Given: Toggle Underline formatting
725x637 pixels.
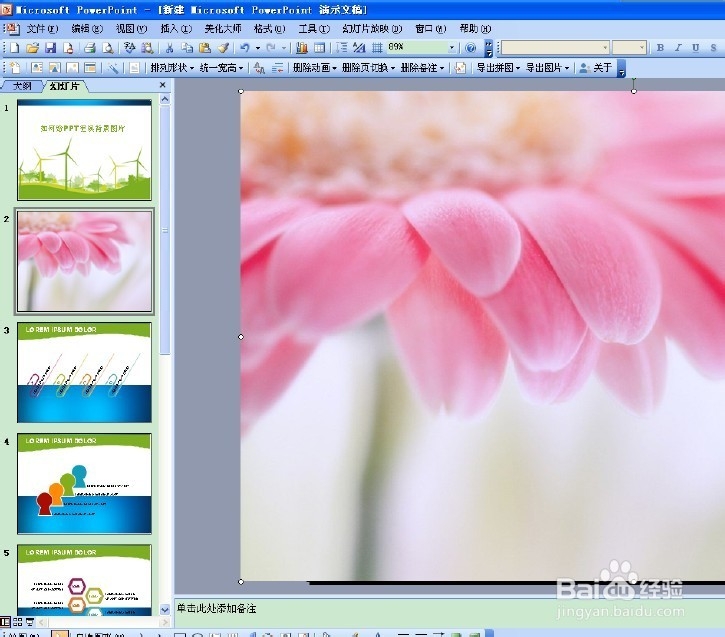Looking at the screenshot, I should pos(695,48).
